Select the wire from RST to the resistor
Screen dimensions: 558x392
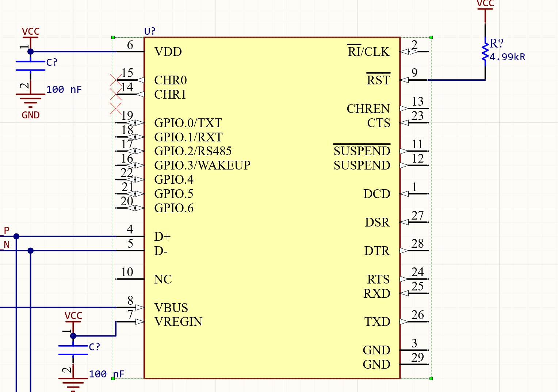456,80
